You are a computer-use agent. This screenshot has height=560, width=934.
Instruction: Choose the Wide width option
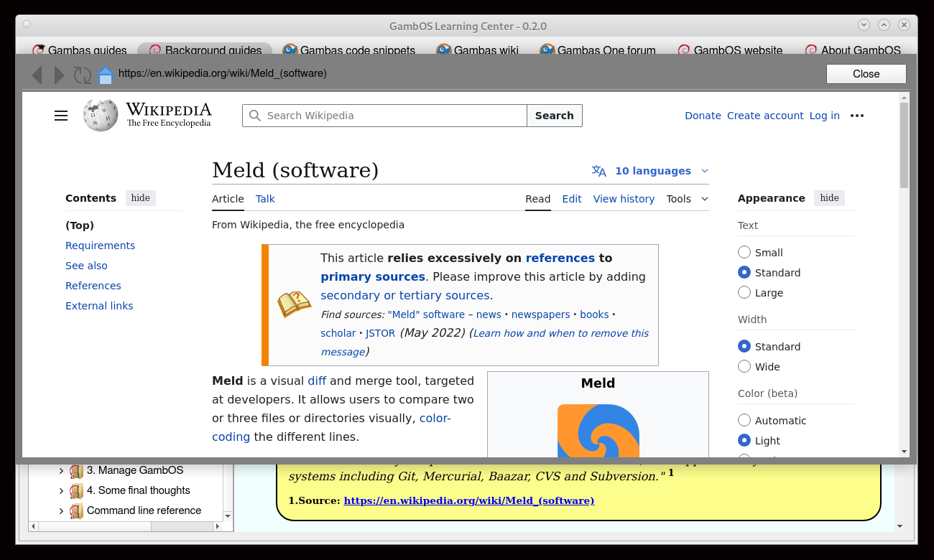point(744,367)
